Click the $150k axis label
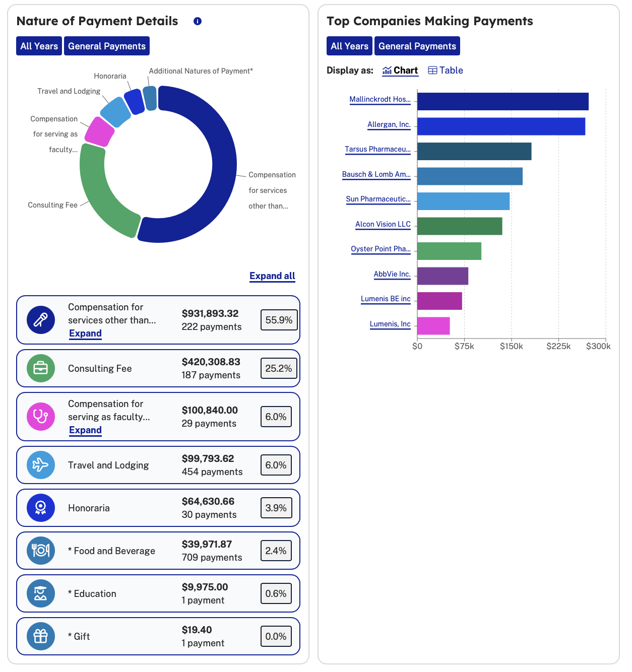The image size is (632, 672). (x=511, y=346)
